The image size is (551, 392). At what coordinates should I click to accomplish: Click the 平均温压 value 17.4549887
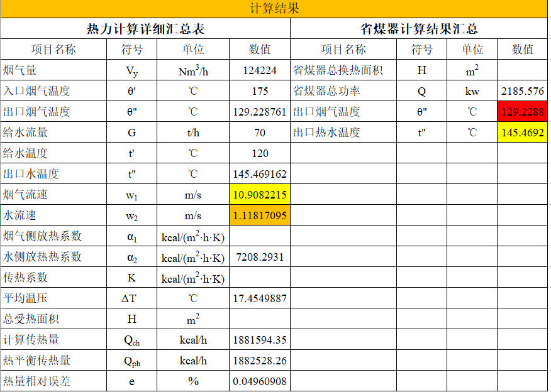point(260,298)
